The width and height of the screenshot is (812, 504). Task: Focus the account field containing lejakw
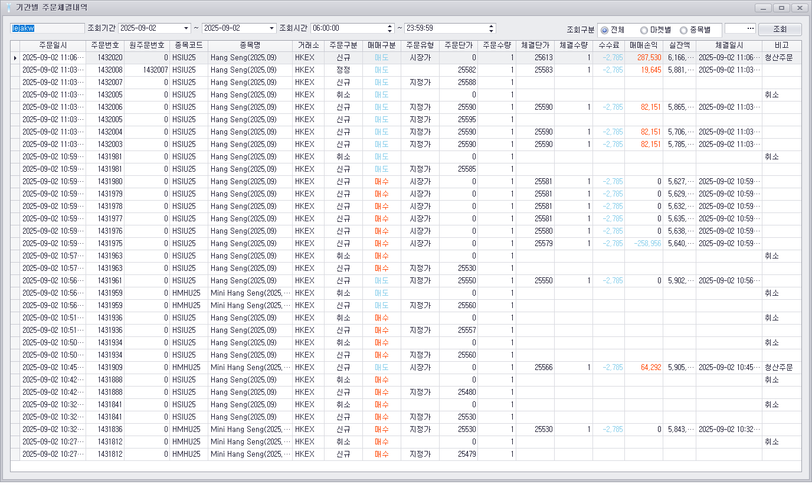pos(48,28)
